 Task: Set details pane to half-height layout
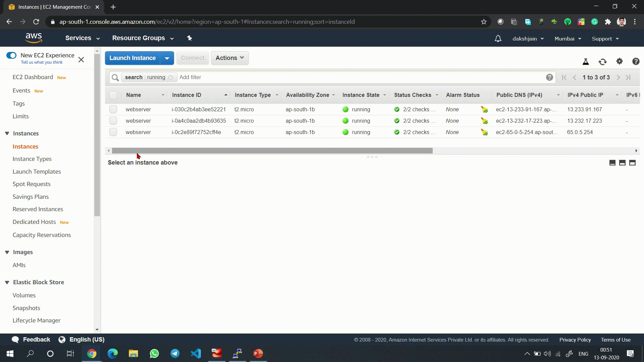coord(622,163)
